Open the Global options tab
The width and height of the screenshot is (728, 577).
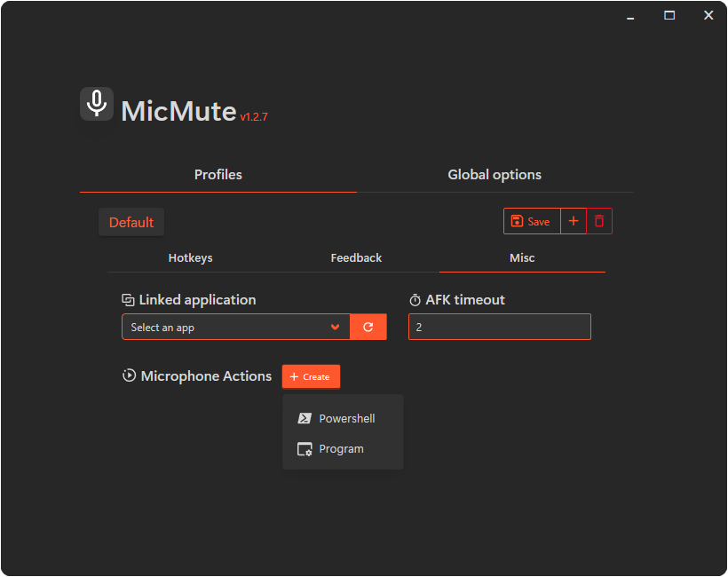click(x=495, y=175)
